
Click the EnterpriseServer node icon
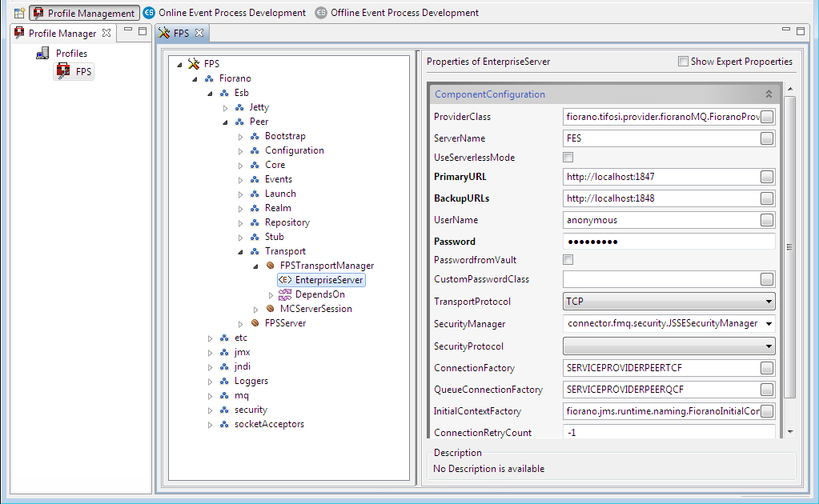(284, 280)
